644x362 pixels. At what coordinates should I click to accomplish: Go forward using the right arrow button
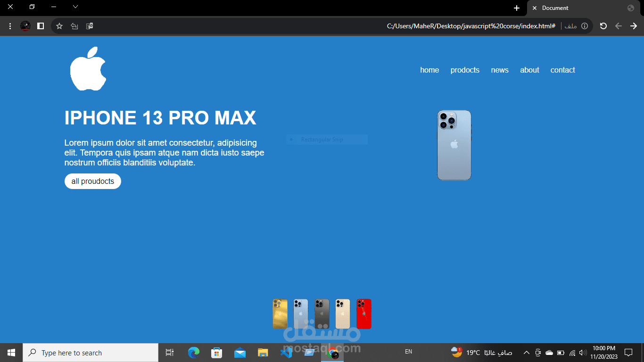click(x=634, y=26)
